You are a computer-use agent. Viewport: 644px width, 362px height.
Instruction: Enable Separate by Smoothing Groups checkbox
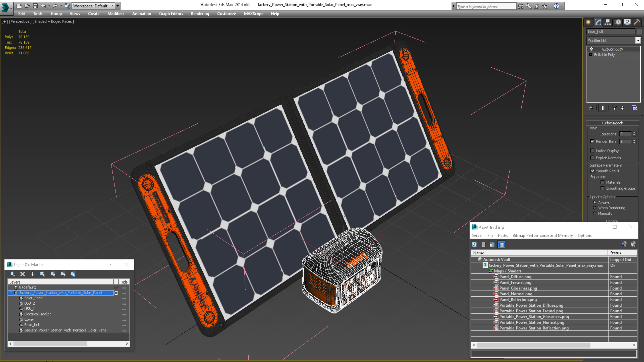point(603,188)
